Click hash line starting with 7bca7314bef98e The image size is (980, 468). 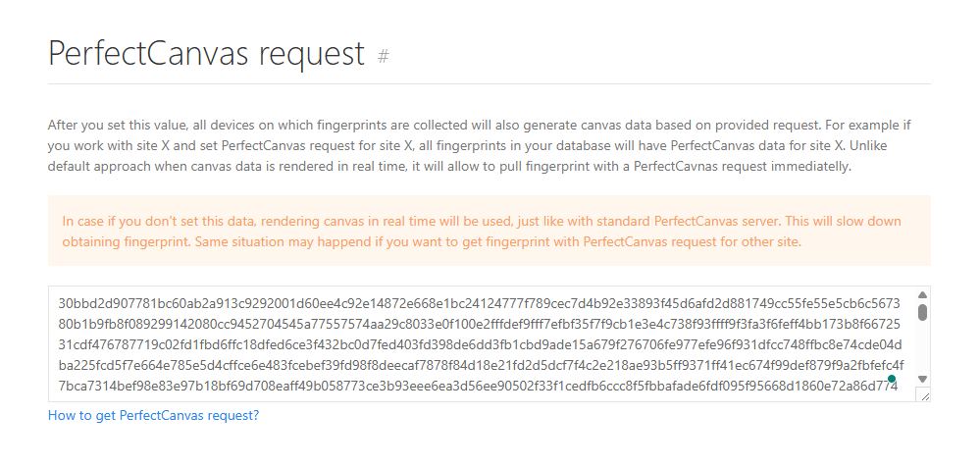477,388
